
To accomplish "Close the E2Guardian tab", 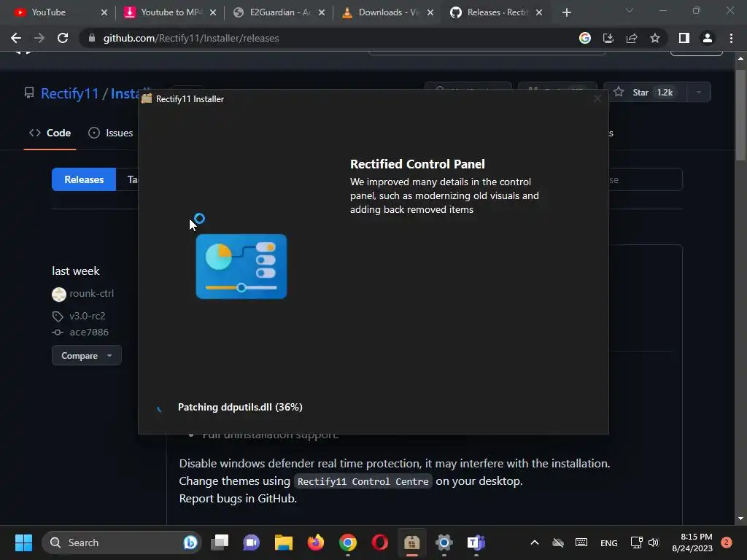I will 322,12.
